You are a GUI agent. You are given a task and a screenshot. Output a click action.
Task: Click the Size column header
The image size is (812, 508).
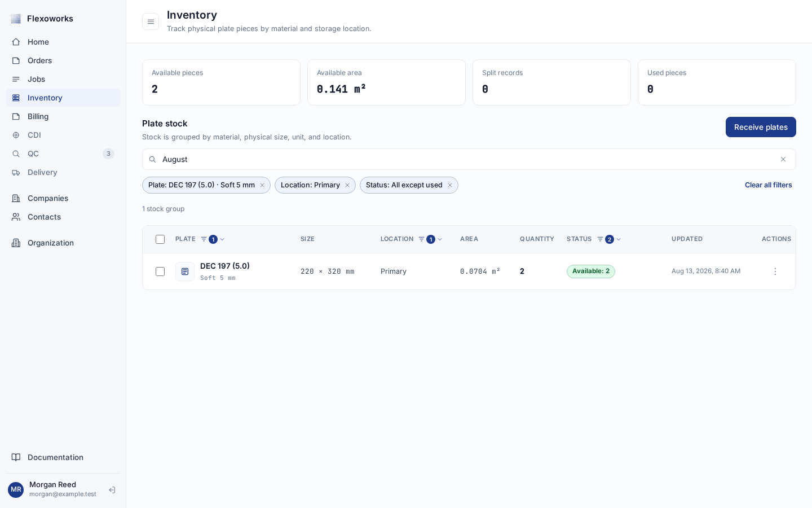pos(307,239)
